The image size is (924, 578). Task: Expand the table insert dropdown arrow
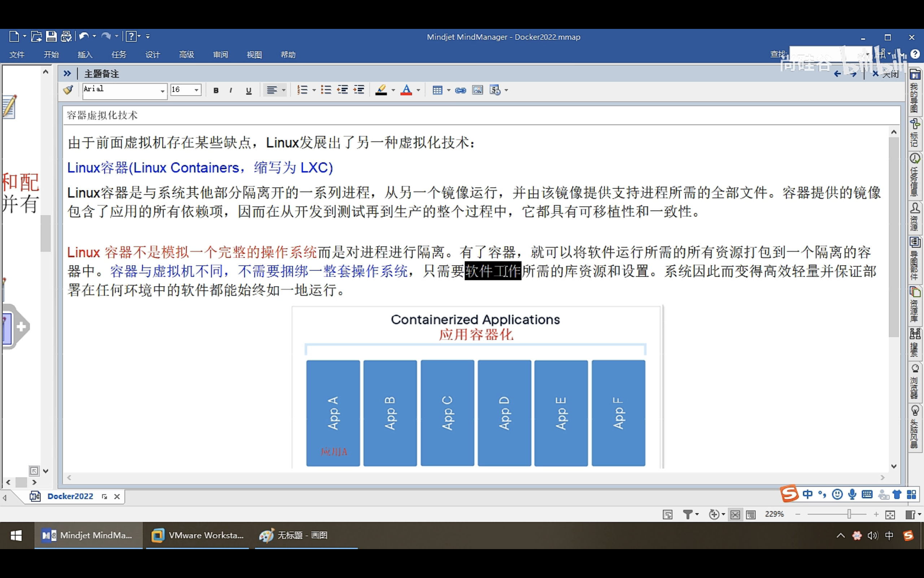click(449, 90)
